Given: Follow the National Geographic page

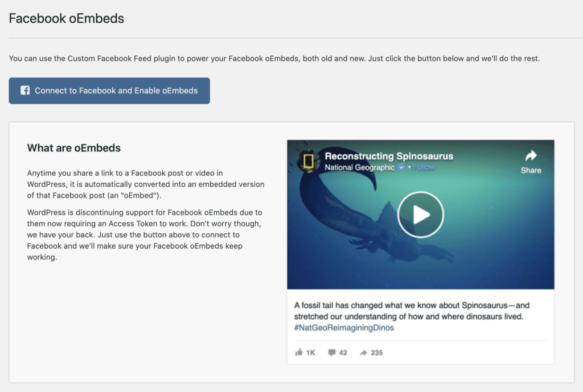Looking at the screenshot, I should coord(424,167).
